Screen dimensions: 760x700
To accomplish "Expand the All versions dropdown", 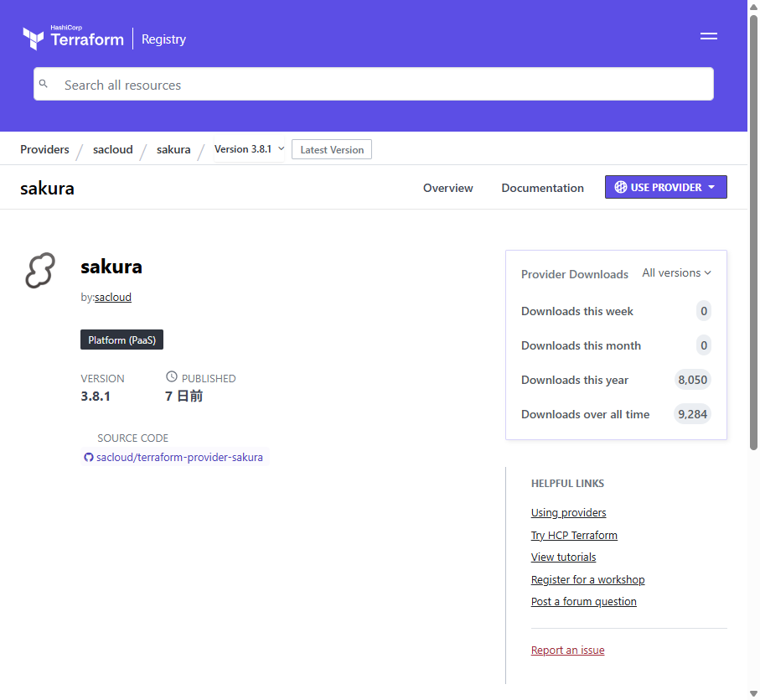I will click(x=677, y=273).
